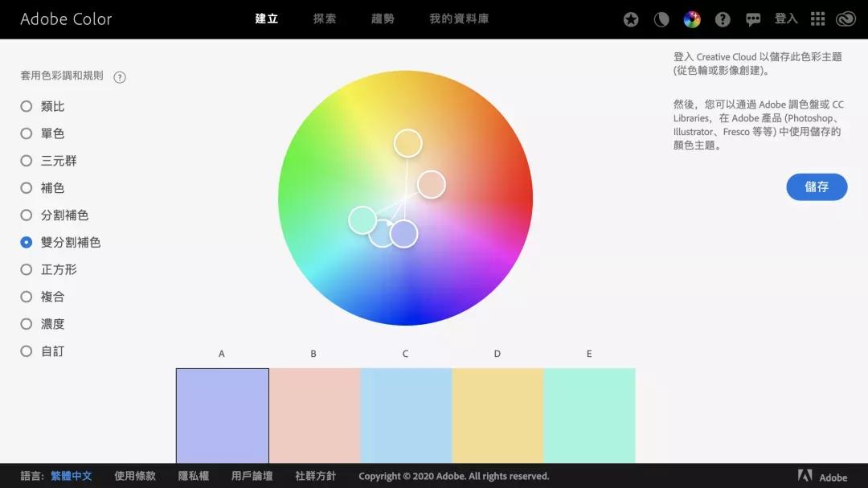Switch to the 趨勢 tab
This screenshot has height=488, width=868.
pyautogui.click(x=383, y=18)
